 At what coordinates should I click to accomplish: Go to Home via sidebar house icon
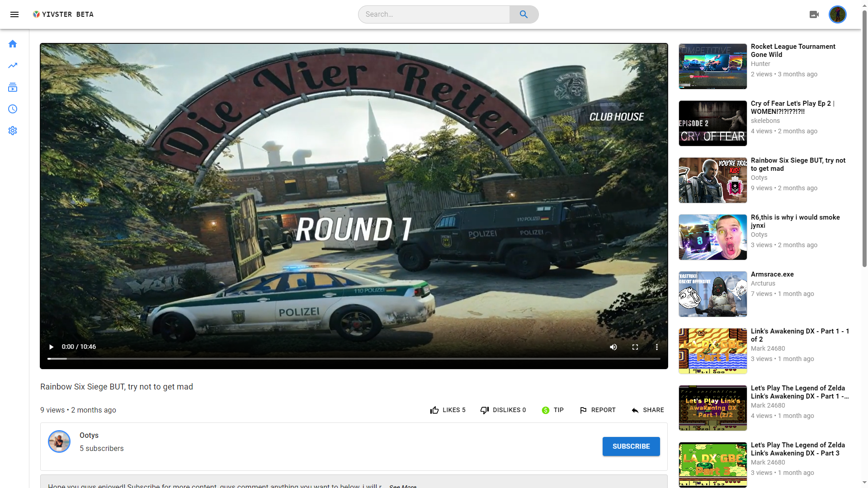tap(13, 44)
